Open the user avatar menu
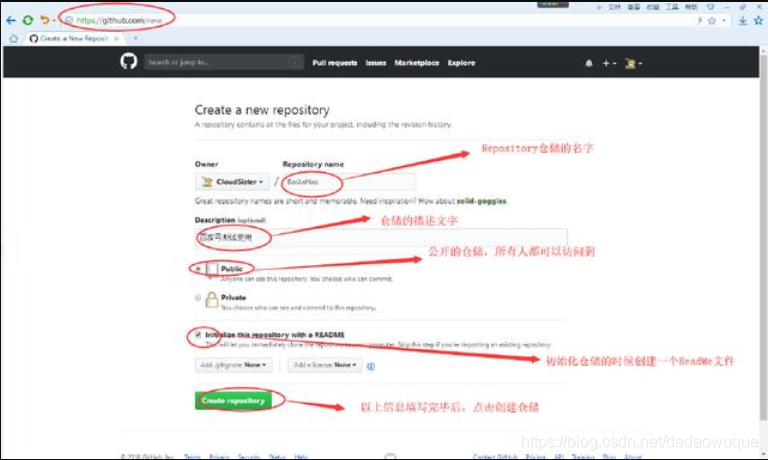Viewport: 768px width, 460px height. pos(633,63)
